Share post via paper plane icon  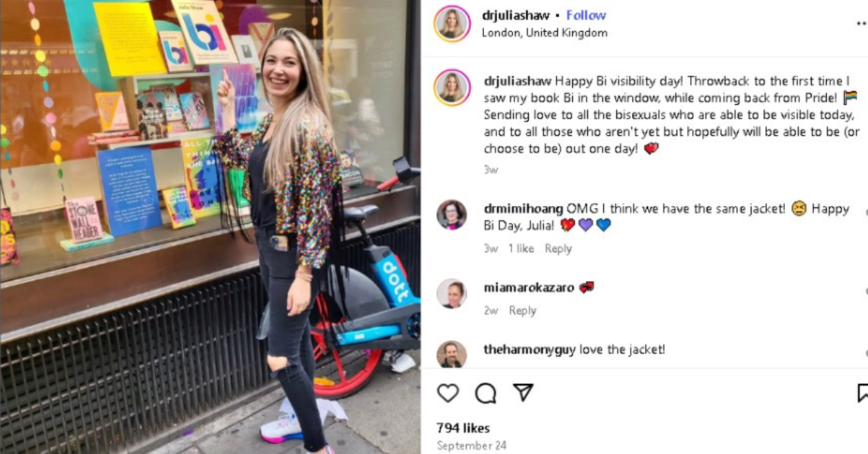pos(523,392)
